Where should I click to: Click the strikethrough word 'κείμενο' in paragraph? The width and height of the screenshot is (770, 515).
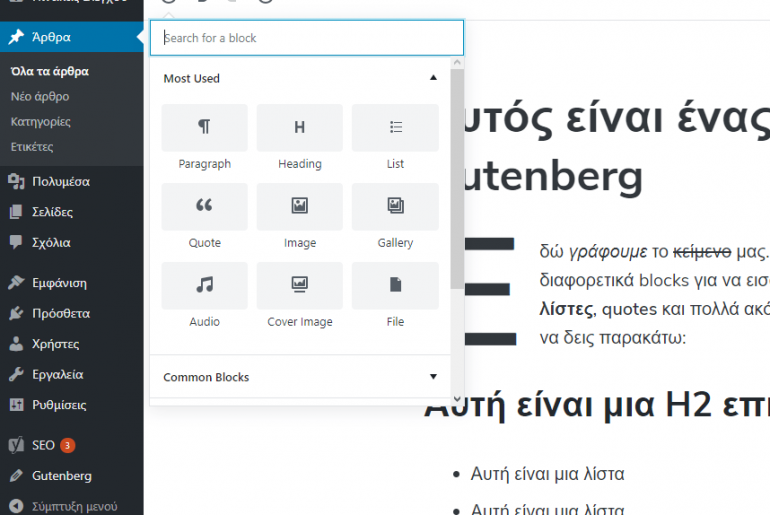pyautogui.click(x=702, y=251)
